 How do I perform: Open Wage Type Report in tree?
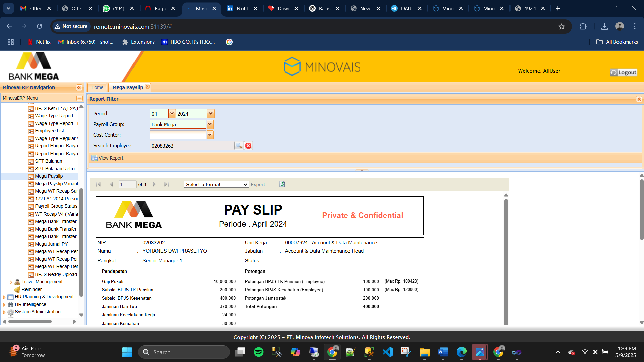click(54, 116)
